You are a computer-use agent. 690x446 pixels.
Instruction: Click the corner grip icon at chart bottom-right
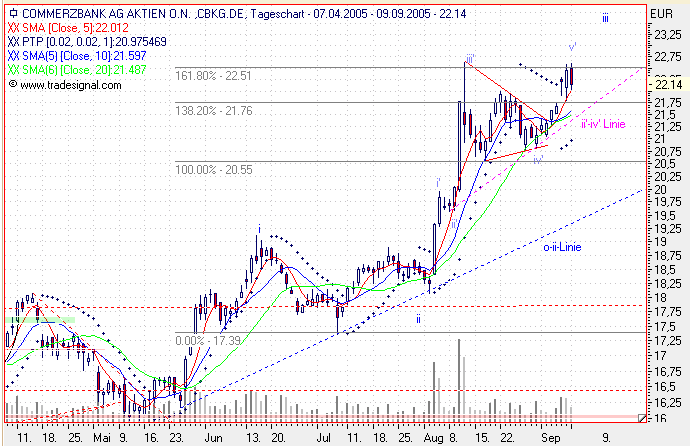click(642, 418)
